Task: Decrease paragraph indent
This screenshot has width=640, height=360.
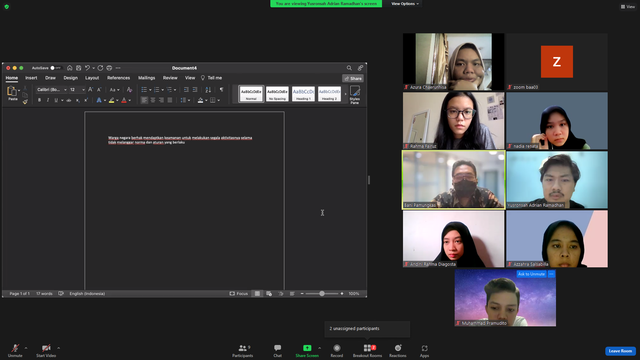Action: coord(186,90)
